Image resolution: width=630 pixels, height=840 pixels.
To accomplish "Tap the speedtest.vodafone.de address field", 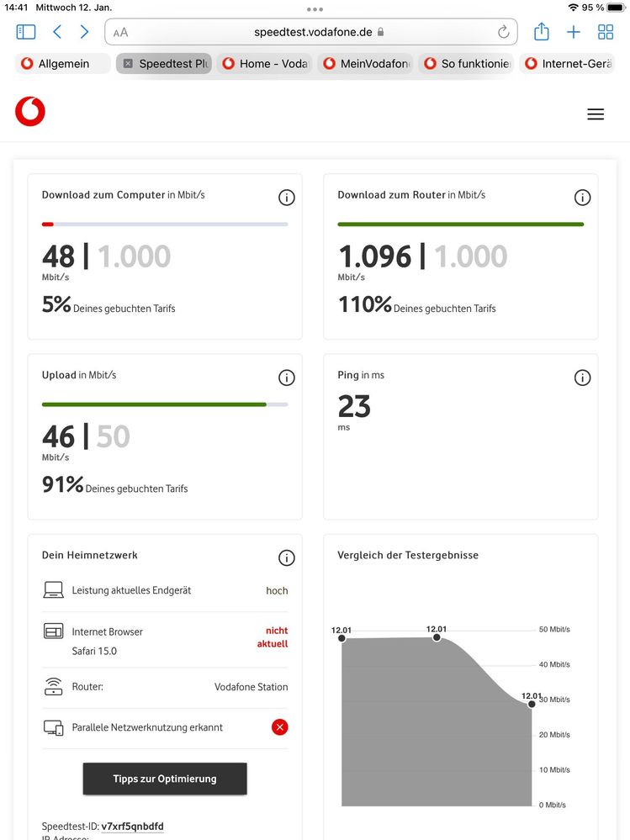I will [x=311, y=32].
